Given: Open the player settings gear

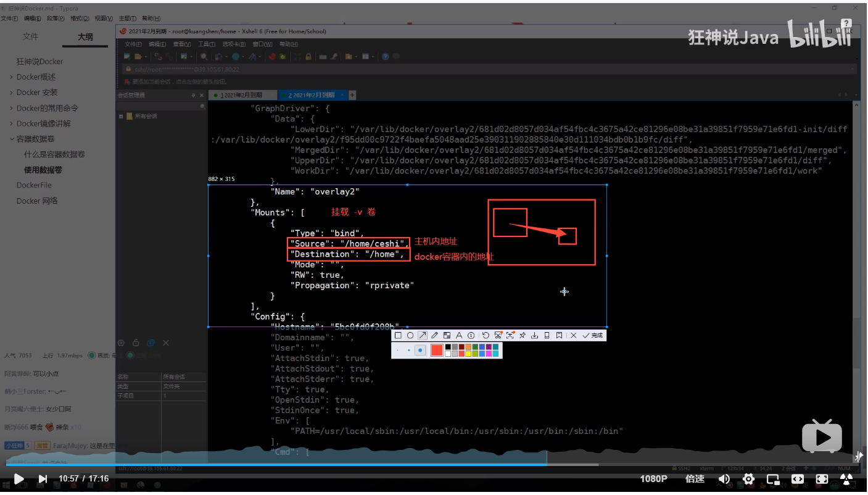Looking at the screenshot, I should click(x=748, y=478).
